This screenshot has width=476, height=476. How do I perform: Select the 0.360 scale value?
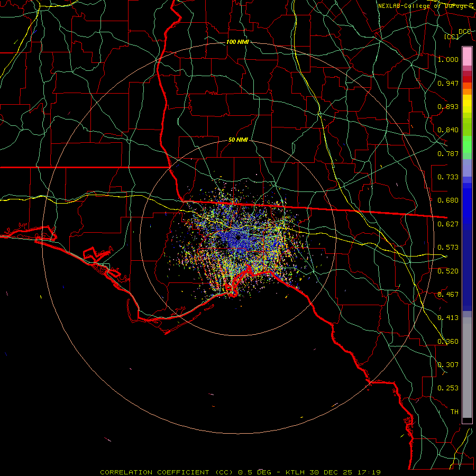tap(448, 342)
